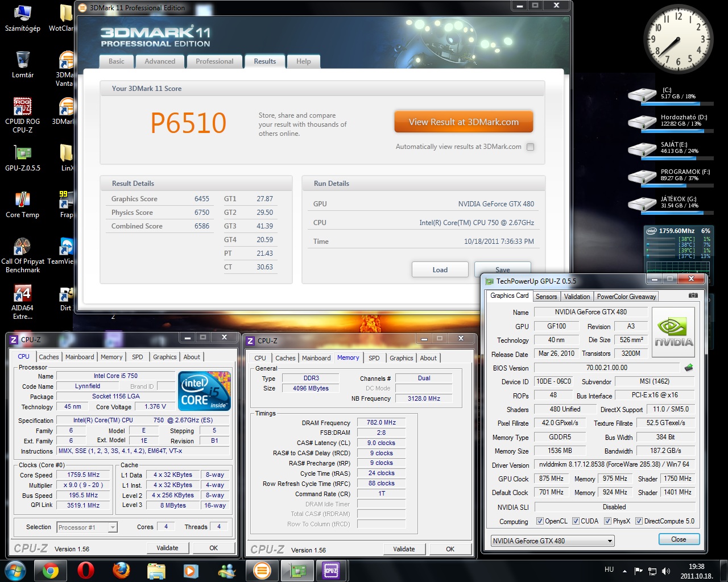Launch AIDA64 Extreme desktop shortcut
728x582 pixels.
click(23, 302)
